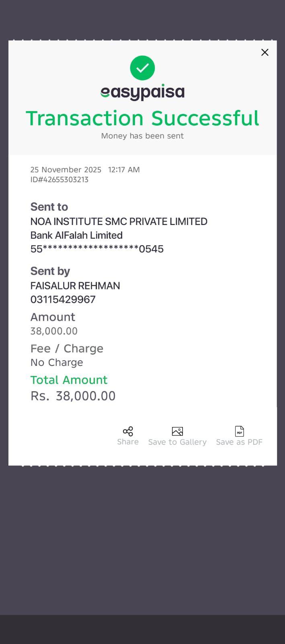Close the transaction receipt with X

pos(264,52)
